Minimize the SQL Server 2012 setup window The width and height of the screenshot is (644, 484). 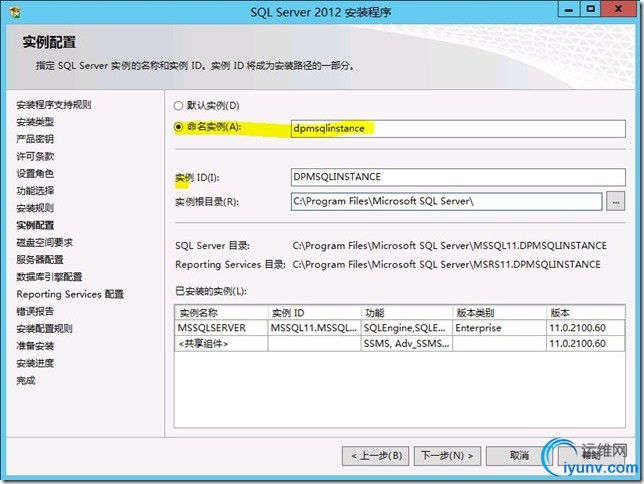click(569, 9)
